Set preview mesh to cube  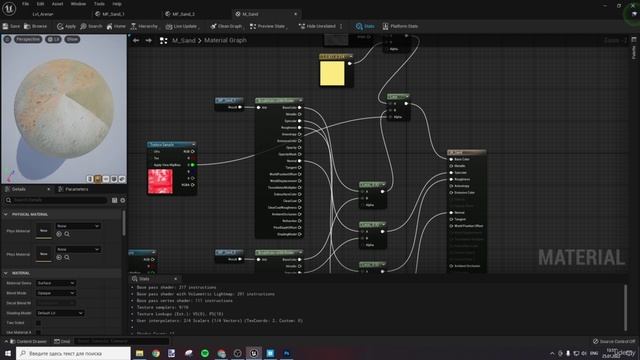click(x=114, y=179)
